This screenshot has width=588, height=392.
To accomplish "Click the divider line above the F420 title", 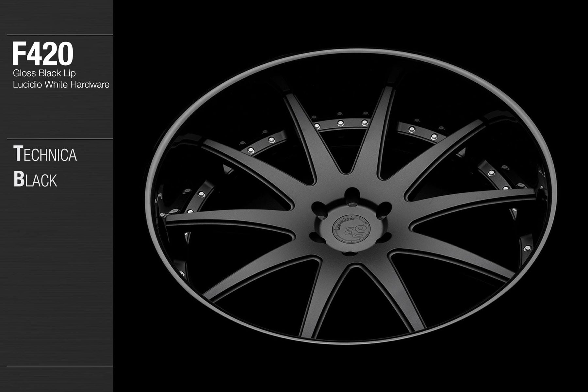I will pyautogui.click(x=59, y=35).
